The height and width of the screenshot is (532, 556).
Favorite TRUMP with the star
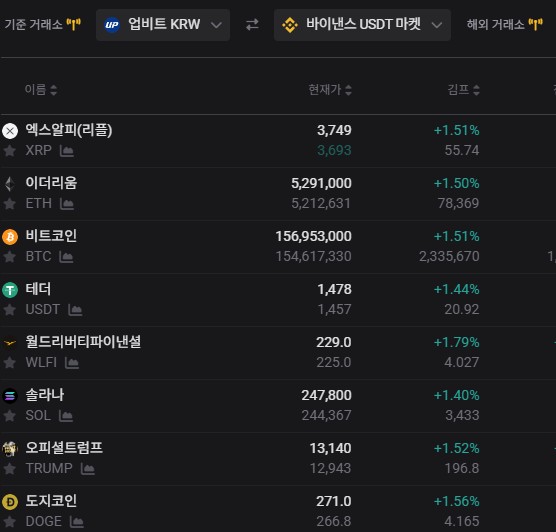(x=10, y=469)
